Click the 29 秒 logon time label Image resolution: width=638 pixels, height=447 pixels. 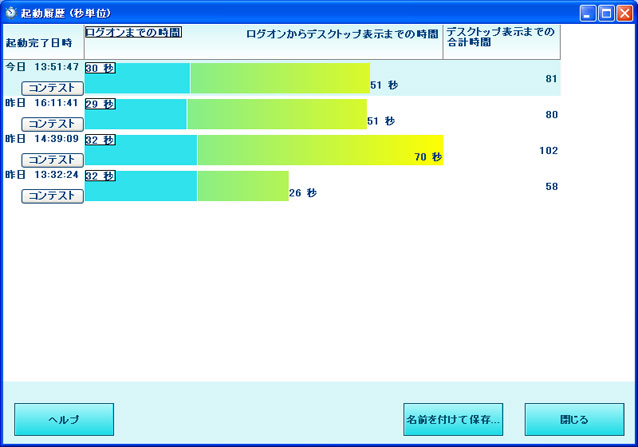[100, 104]
